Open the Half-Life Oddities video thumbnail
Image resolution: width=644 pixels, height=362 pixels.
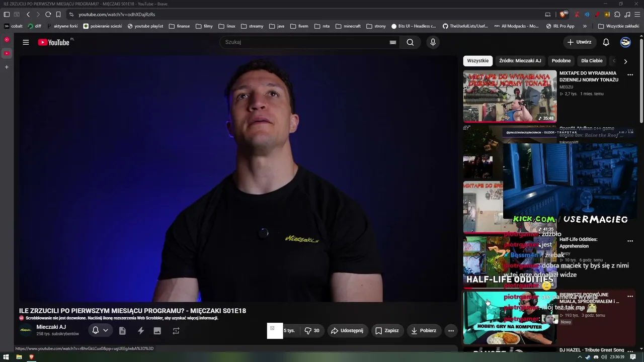[x=510, y=262]
